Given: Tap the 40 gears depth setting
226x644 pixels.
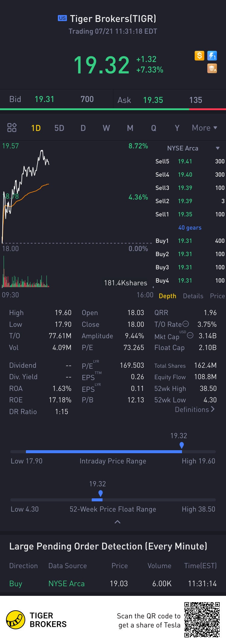Looking at the screenshot, I should click(x=190, y=228).
